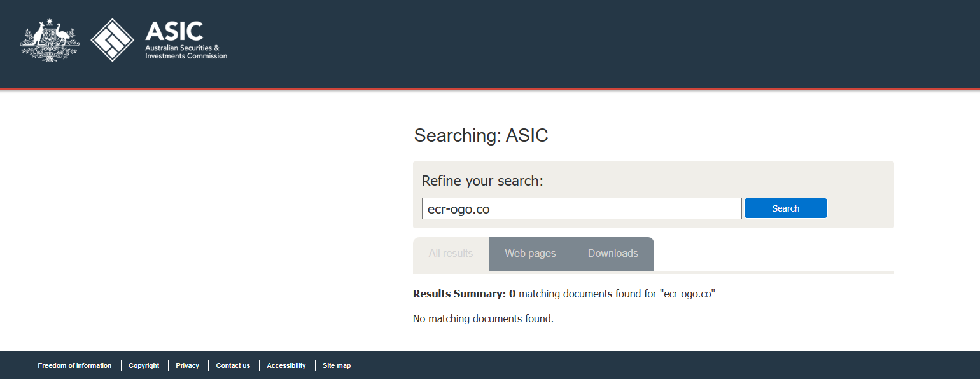The width and height of the screenshot is (980, 382).
Task: Open the Accessibility footer link
Action: click(286, 365)
